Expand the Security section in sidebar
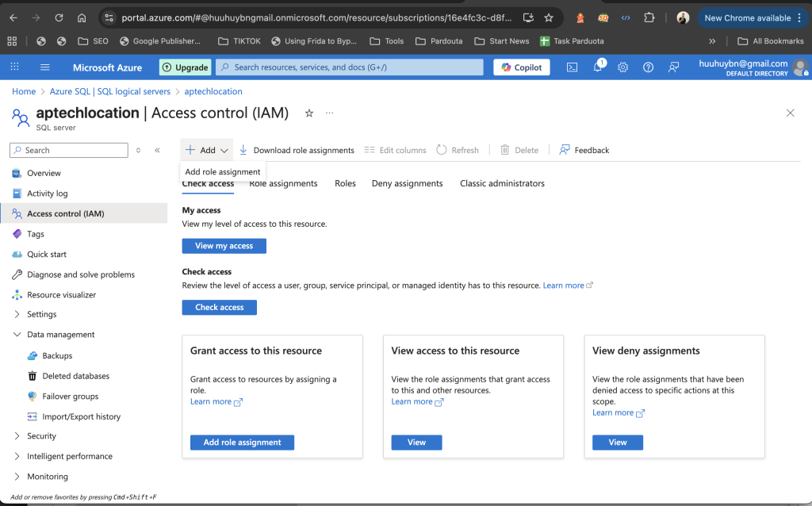The width and height of the screenshot is (812, 506). pyautogui.click(x=18, y=436)
